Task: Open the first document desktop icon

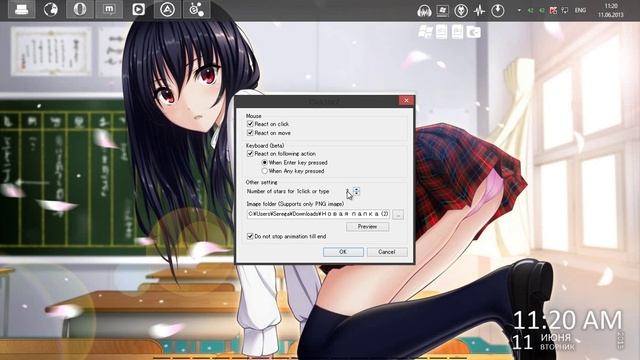Action: coord(442,32)
